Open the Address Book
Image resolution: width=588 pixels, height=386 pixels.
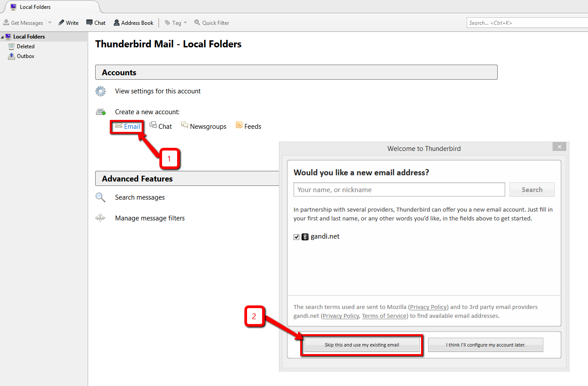tap(133, 23)
